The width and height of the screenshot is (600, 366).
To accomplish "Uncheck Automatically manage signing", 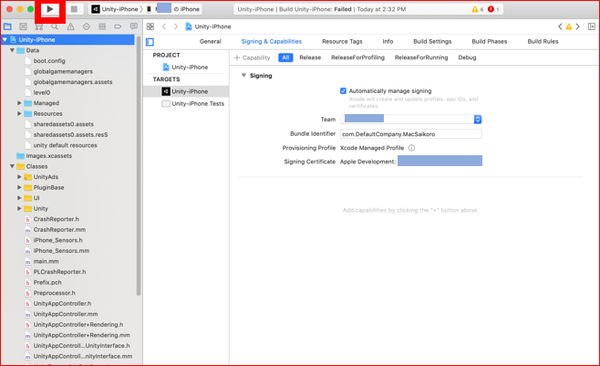I will (343, 91).
